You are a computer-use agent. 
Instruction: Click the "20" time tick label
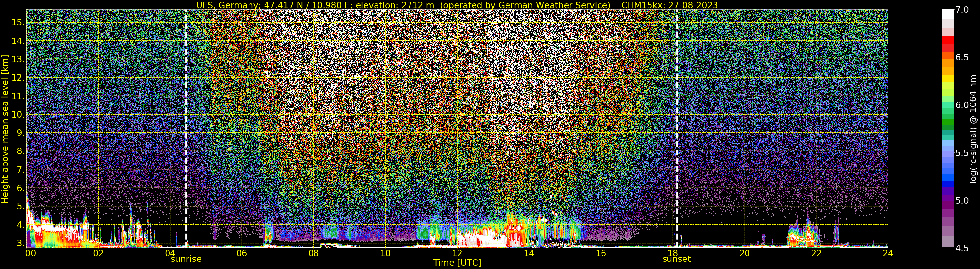coord(744,253)
